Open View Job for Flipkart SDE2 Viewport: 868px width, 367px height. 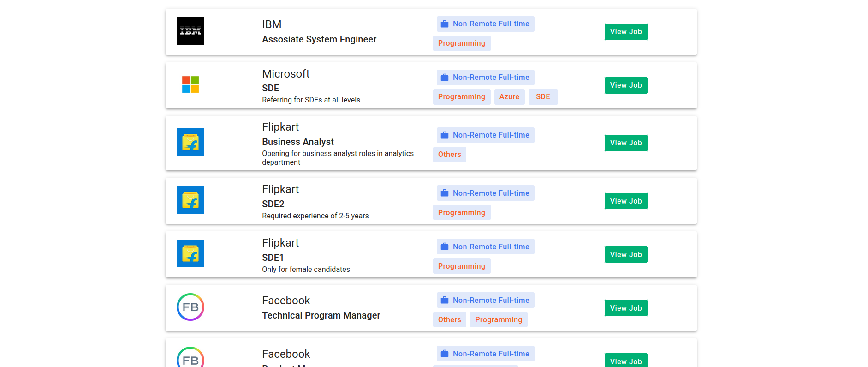625,201
